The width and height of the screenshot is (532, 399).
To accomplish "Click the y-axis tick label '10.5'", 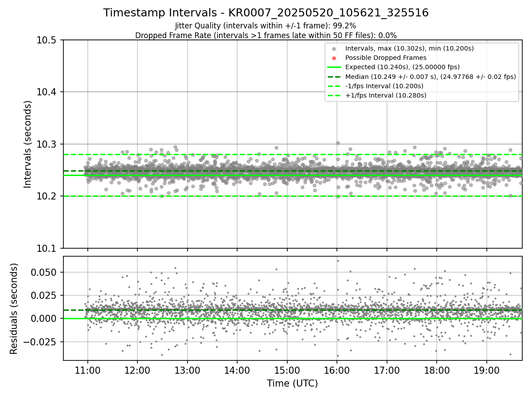I will pos(47,40).
